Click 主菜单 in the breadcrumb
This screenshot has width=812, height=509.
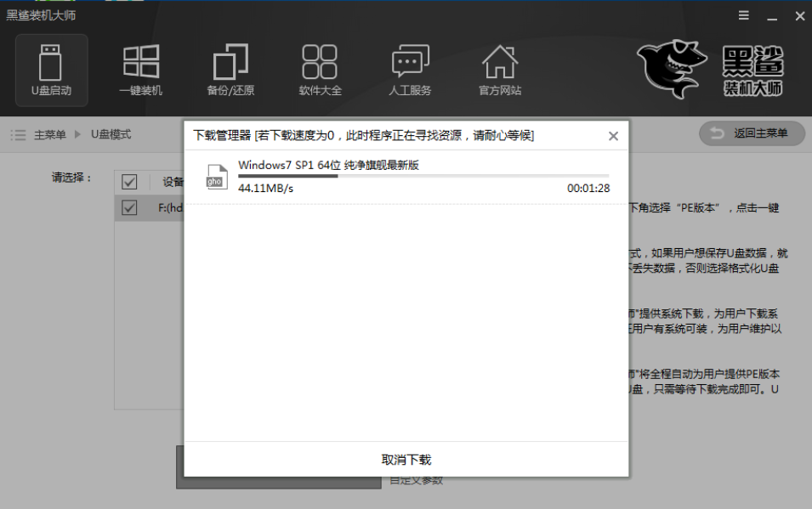tap(50, 134)
